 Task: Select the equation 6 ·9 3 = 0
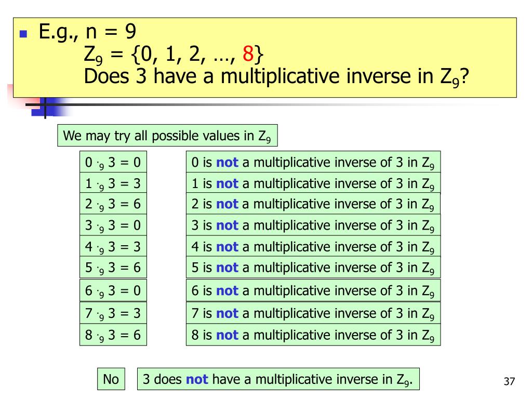pos(113,290)
